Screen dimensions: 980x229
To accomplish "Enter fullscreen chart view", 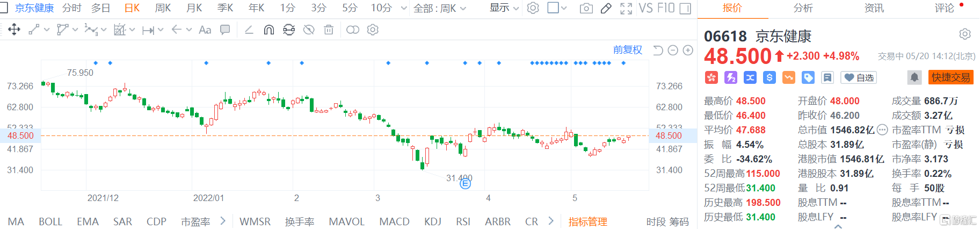I will tap(626, 8).
